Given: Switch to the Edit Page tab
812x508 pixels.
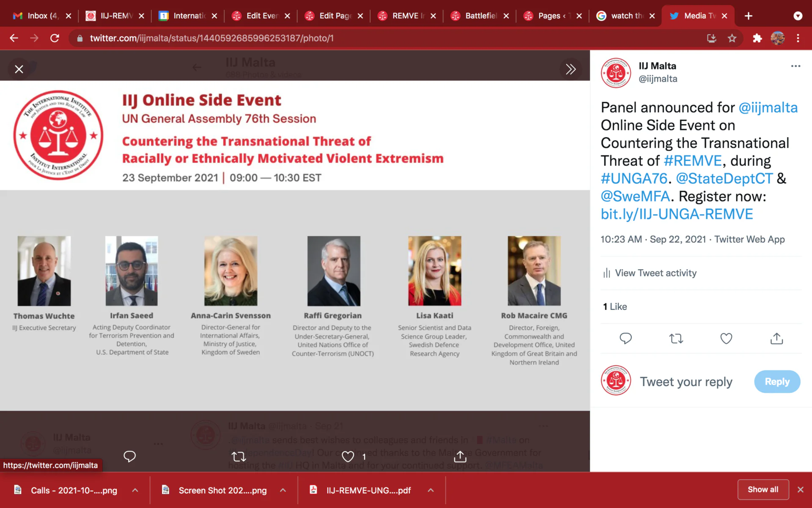Looking at the screenshot, I should pyautogui.click(x=334, y=16).
